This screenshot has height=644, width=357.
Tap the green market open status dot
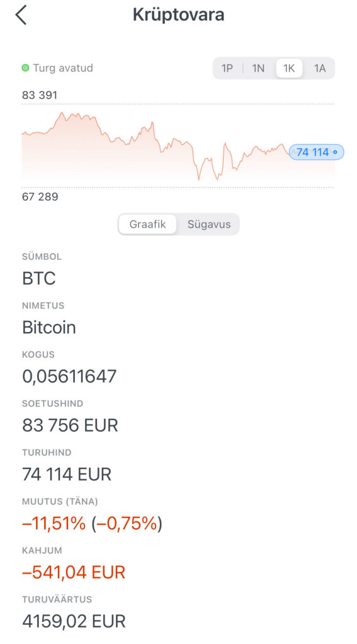(25, 68)
